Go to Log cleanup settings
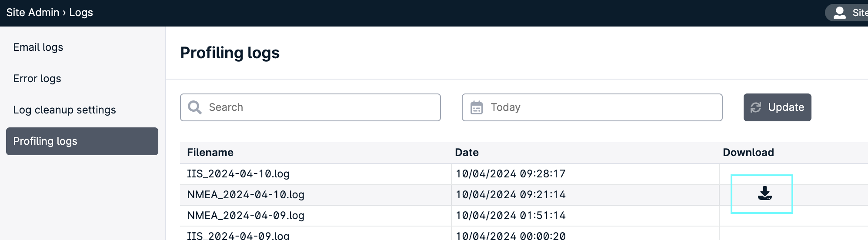This screenshot has width=868, height=240. point(65,110)
